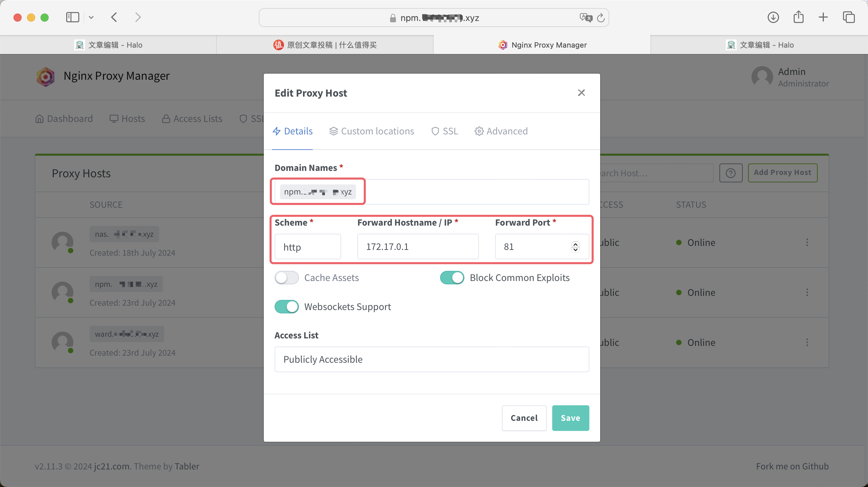This screenshot has width=868, height=487.
Task: Click the SOURCE column header
Action: coord(106,205)
